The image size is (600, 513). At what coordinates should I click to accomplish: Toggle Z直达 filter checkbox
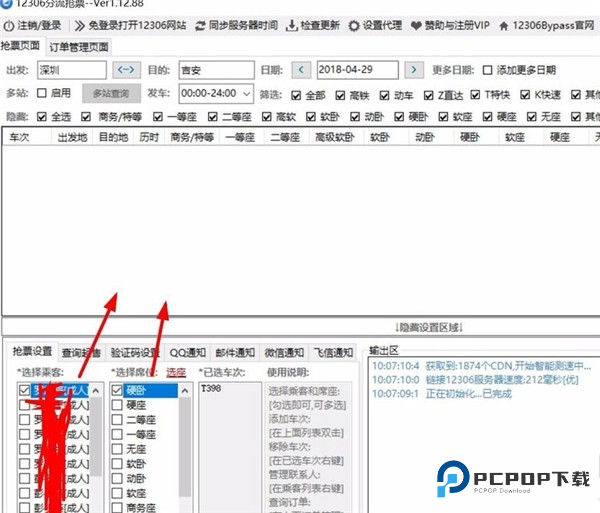click(429, 95)
